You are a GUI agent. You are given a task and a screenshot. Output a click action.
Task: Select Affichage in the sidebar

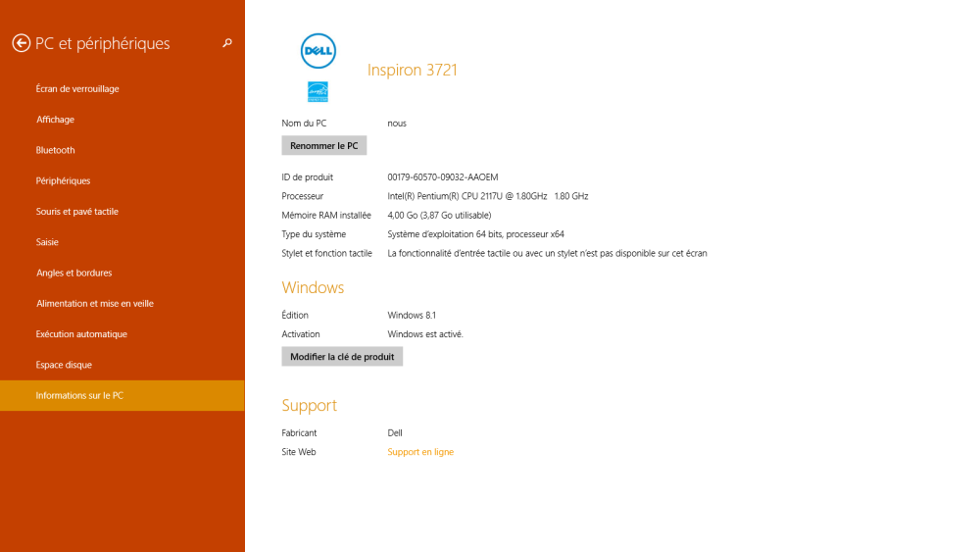(55, 120)
